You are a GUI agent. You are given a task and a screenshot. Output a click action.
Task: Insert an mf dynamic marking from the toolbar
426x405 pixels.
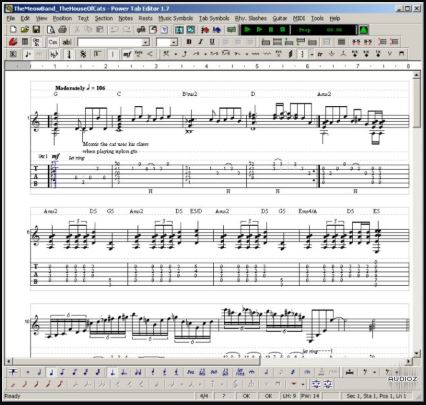[x=127, y=54]
